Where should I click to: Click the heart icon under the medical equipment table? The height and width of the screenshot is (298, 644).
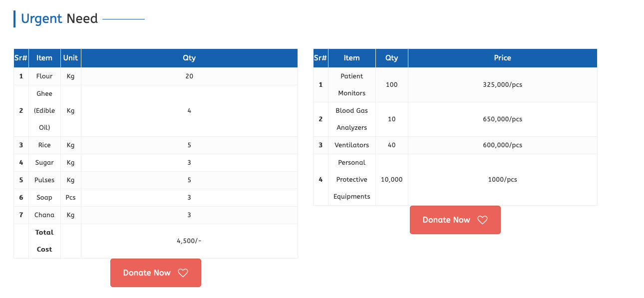[x=482, y=220]
